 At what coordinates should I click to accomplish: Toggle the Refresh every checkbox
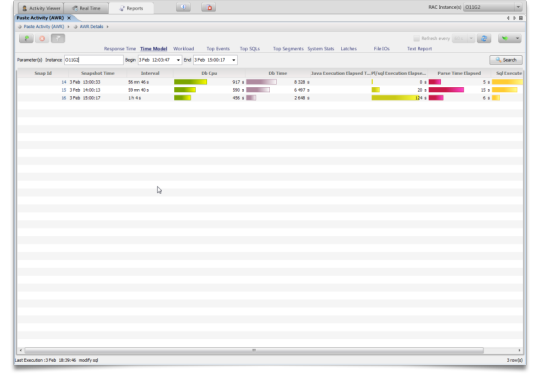pyautogui.click(x=416, y=39)
